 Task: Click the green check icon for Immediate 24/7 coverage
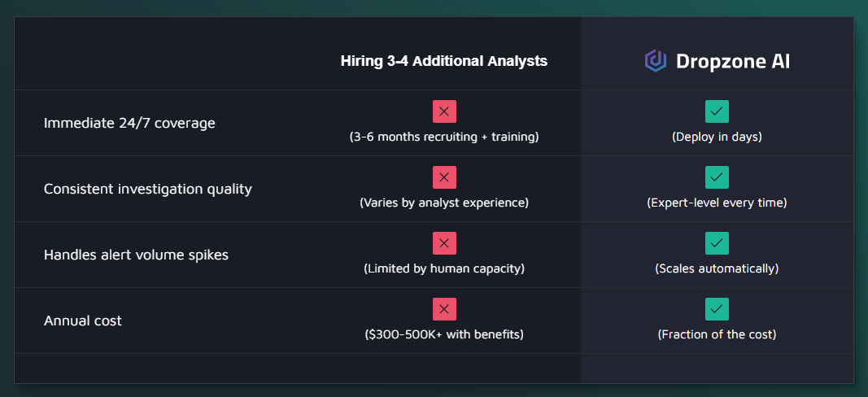[717, 111]
